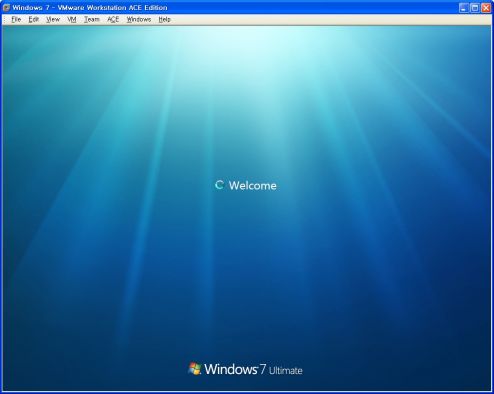The image size is (494, 394).
Task: Open the ACE menu
Action: click(113, 20)
